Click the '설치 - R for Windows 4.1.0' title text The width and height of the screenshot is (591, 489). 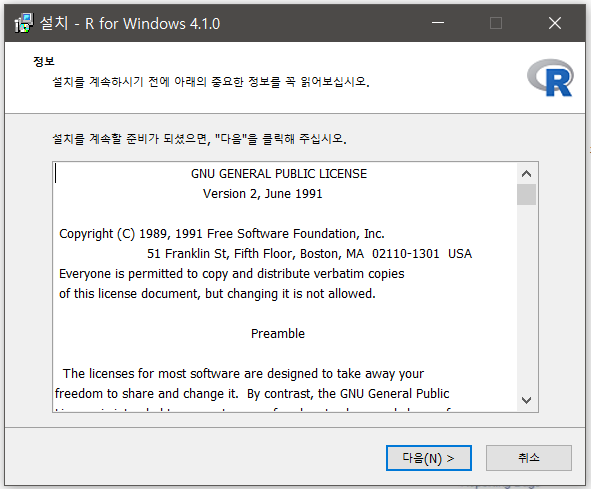point(130,23)
